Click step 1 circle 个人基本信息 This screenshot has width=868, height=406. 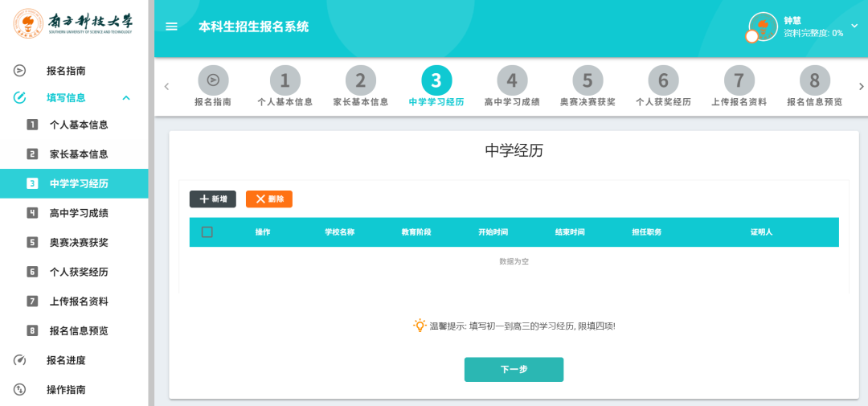285,80
